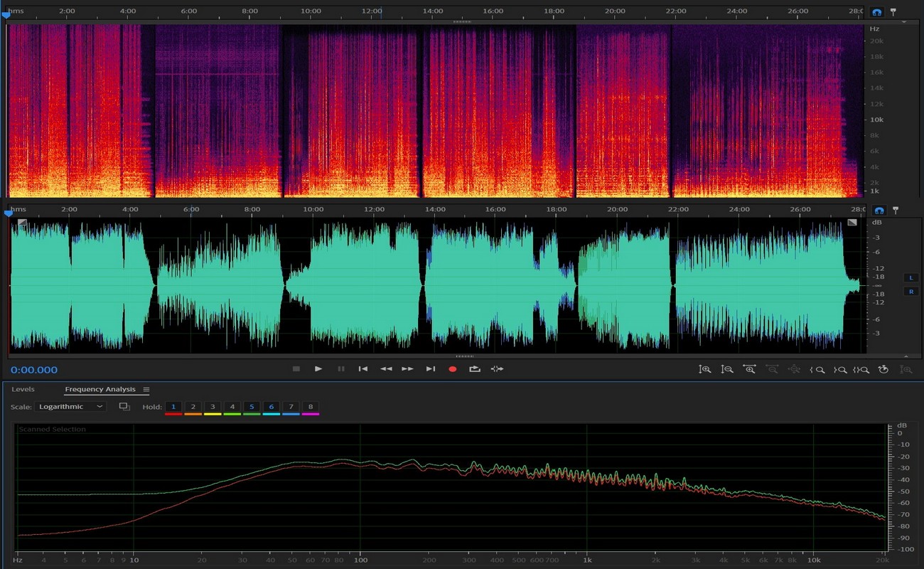Click the waveform fade-out handle at top right
This screenshot has height=569, width=924.
(852, 223)
